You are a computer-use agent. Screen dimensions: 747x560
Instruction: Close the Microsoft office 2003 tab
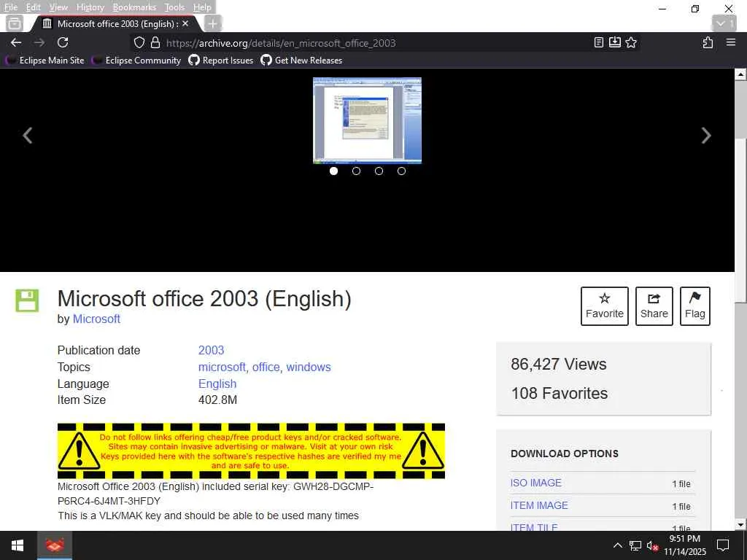[x=185, y=23]
